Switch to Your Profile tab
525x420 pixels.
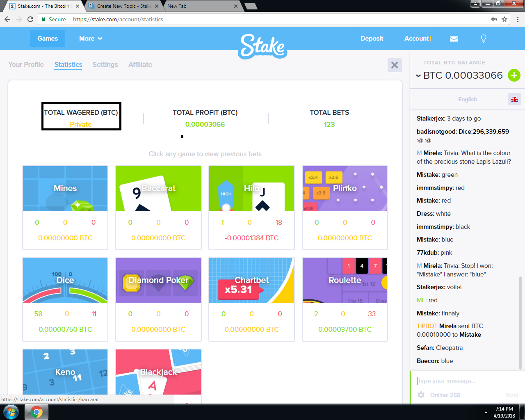[26, 65]
